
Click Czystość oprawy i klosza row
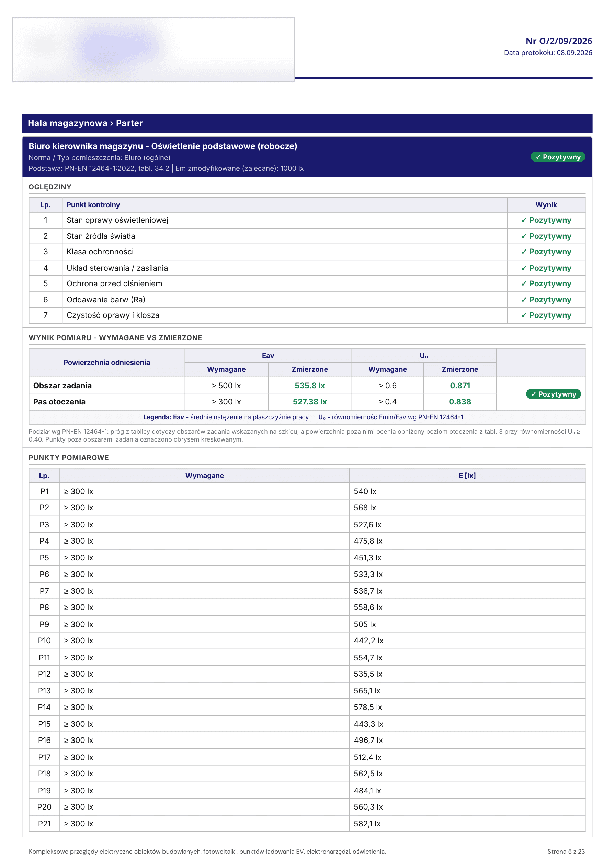(307, 315)
